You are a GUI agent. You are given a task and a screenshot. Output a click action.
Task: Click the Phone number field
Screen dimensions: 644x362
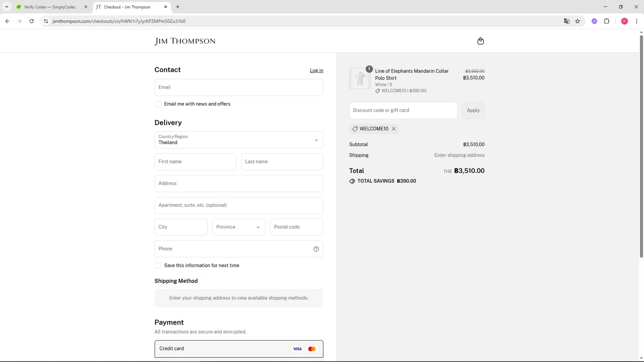pos(239,249)
